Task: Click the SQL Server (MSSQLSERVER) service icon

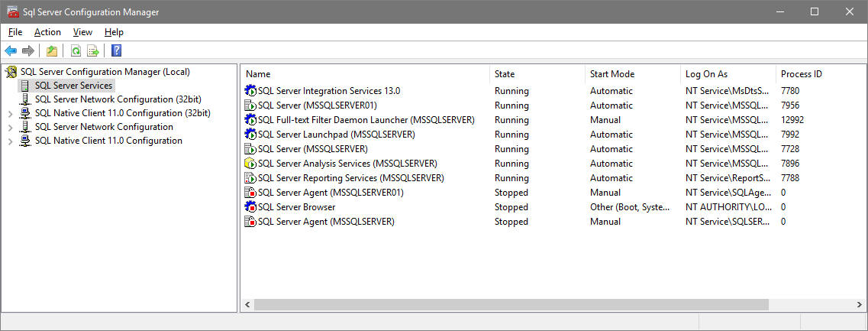Action: tap(250, 148)
